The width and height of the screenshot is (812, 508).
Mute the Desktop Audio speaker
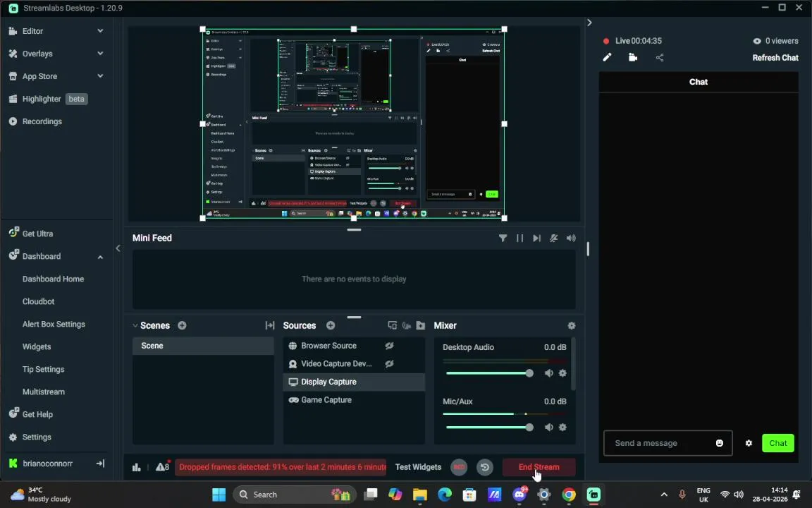pos(548,373)
